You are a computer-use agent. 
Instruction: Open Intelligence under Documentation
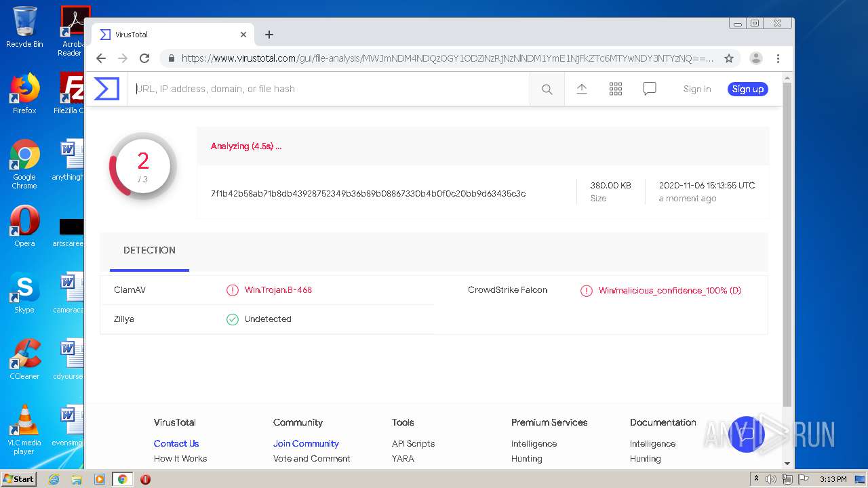[x=652, y=444]
